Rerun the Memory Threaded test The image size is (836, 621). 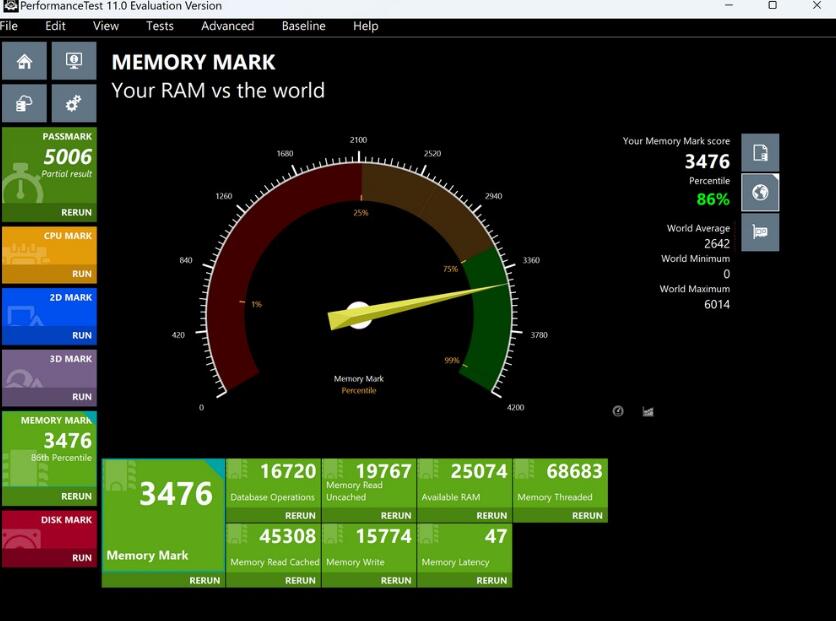coord(587,516)
